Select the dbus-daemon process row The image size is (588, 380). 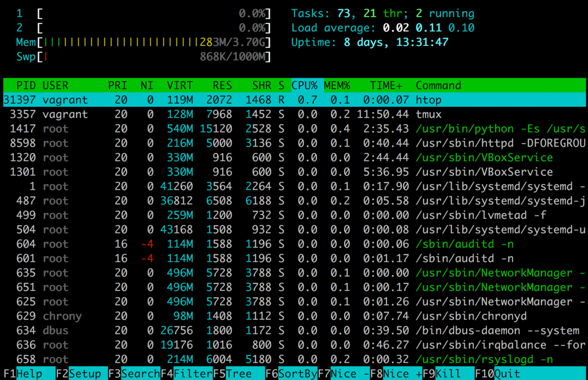pos(295,331)
